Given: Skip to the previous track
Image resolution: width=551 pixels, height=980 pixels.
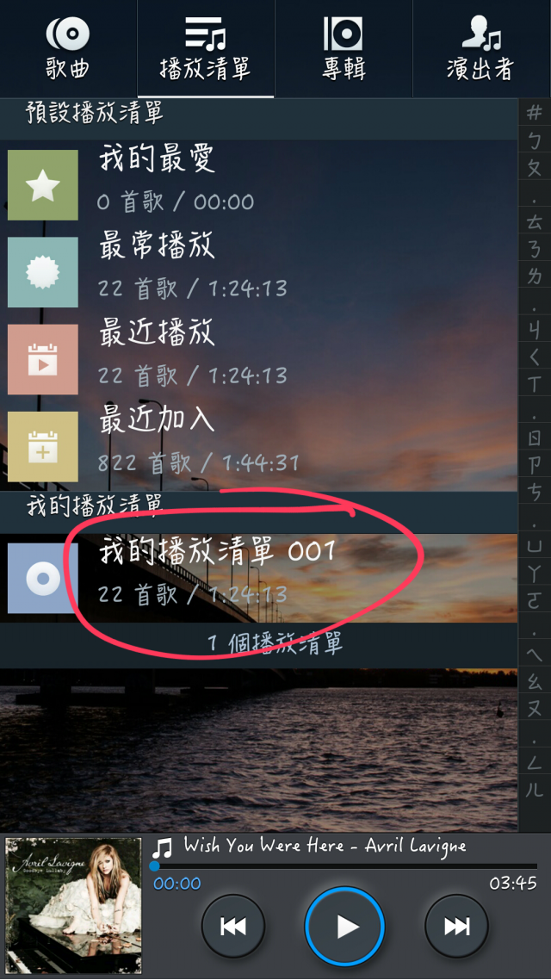Looking at the screenshot, I should (x=233, y=927).
